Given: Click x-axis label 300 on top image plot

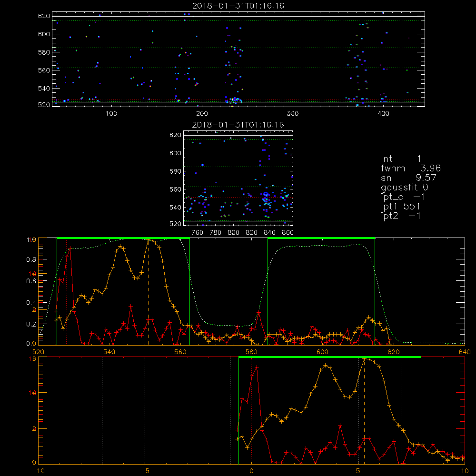Looking at the screenshot, I should click(x=293, y=114).
